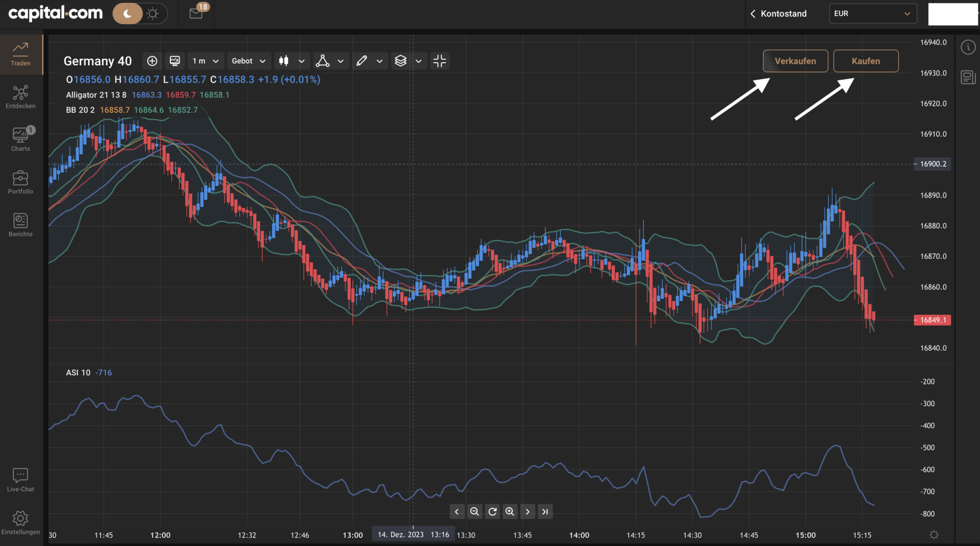Select the Add Instrument plus icon
Viewport: 980px width, 546px height.
152,61
